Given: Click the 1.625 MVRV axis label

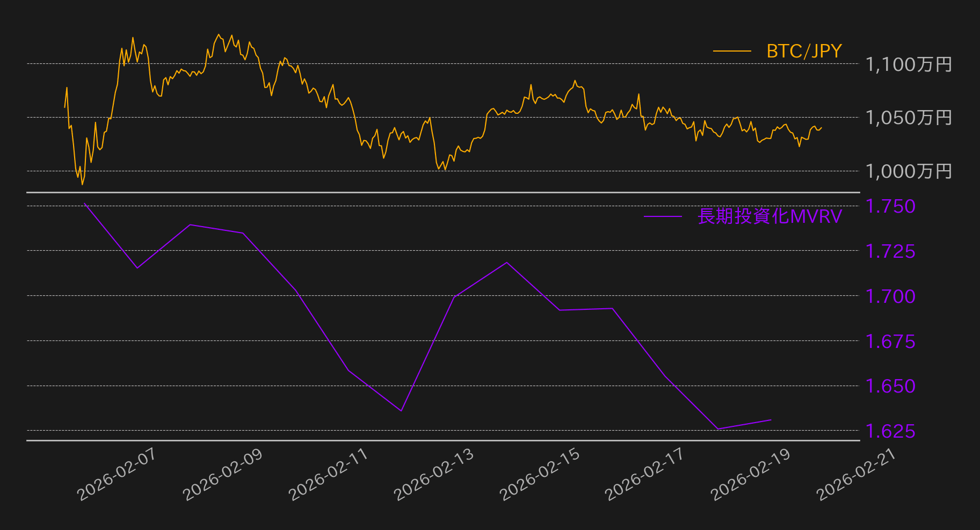Looking at the screenshot, I should pos(890,431).
